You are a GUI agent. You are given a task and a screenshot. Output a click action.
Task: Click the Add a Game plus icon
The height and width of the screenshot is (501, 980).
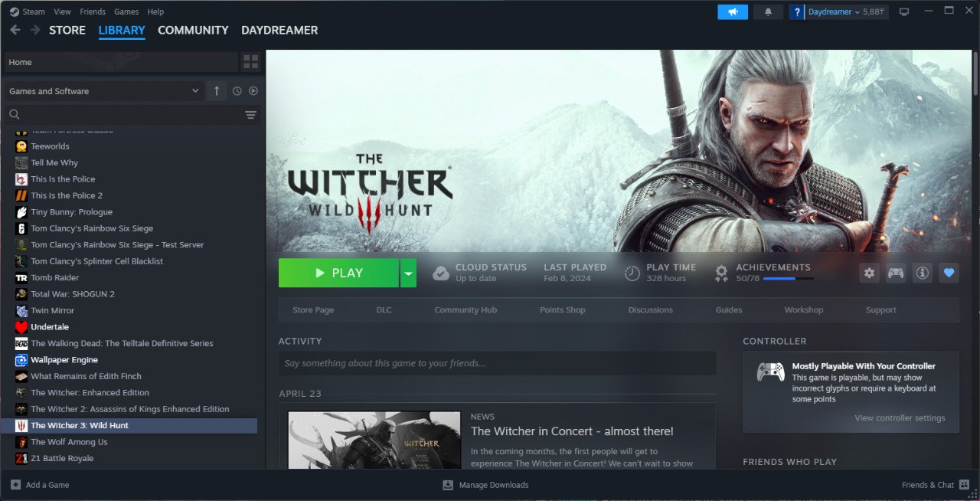point(16,485)
